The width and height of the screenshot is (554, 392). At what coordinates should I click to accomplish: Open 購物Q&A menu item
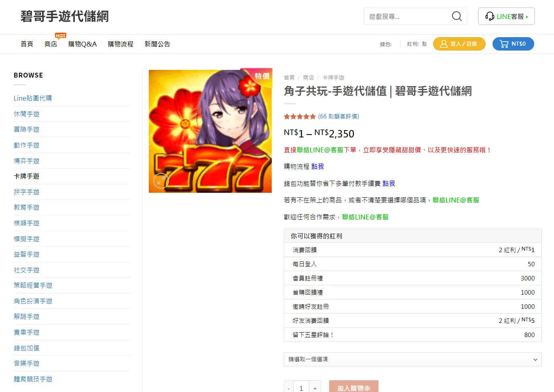(82, 44)
